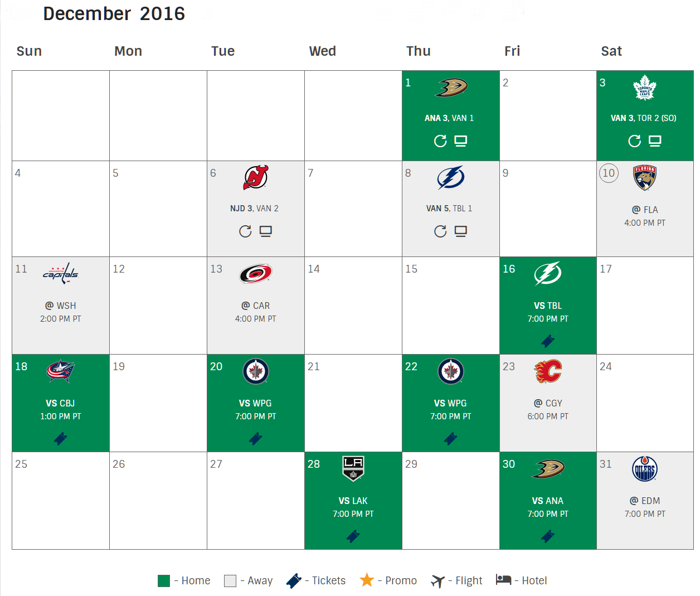Screen dimensions: 700x596
Task: Open tickets for the December 16 Lightning game
Action: click(547, 341)
